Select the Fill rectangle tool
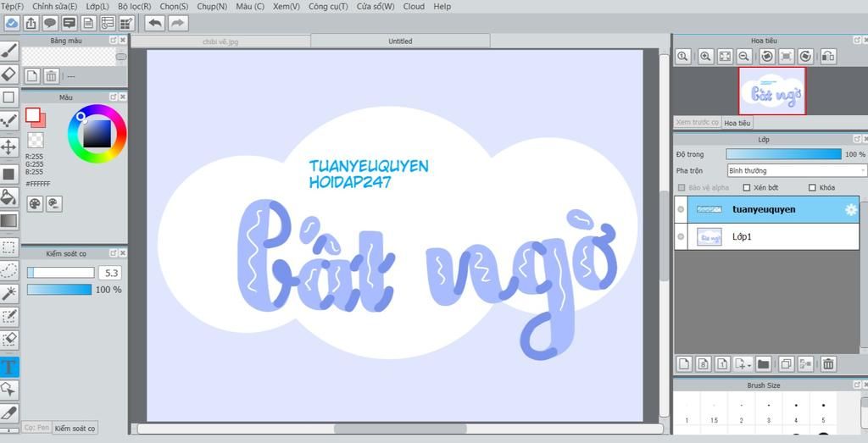The height and width of the screenshot is (443, 868). click(x=8, y=174)
